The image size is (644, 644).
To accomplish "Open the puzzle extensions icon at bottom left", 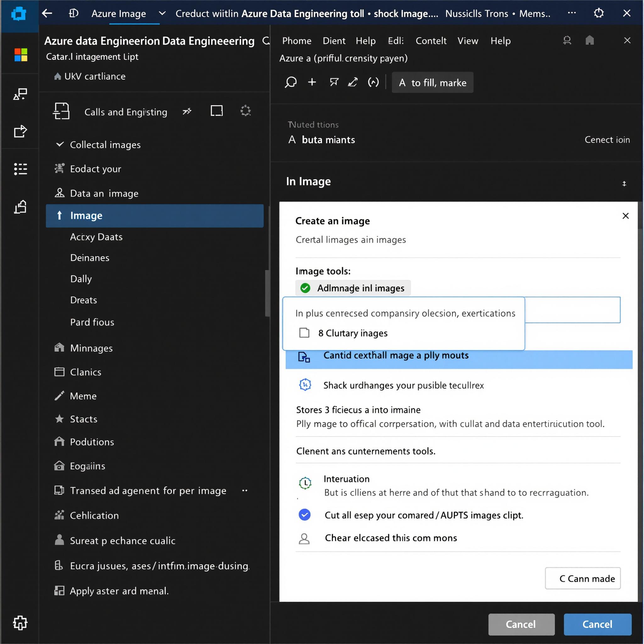I will click(x=20, y=622).
